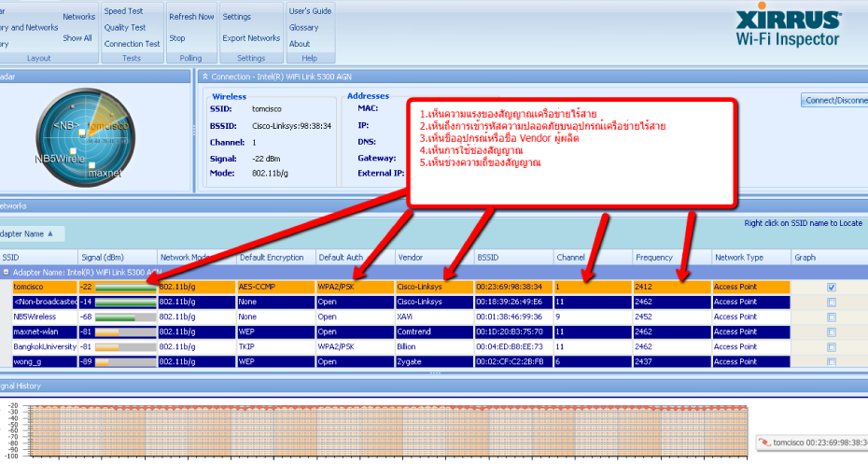Click tomcisco legend icon in Signal History

764,443
